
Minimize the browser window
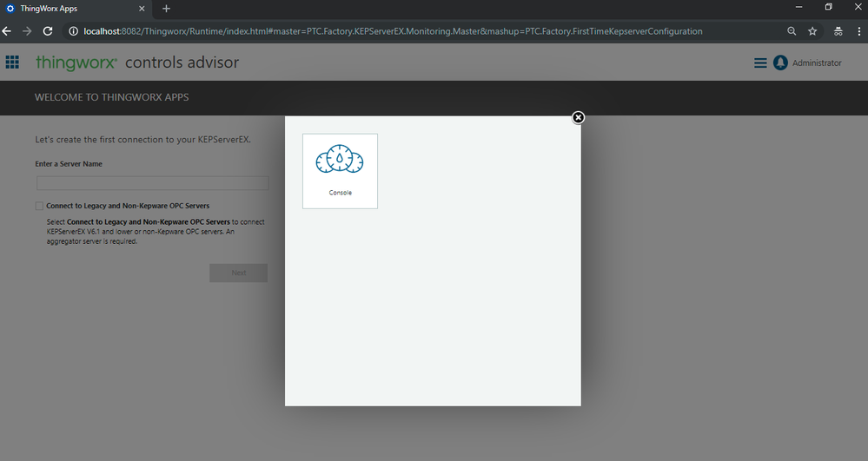798,7
